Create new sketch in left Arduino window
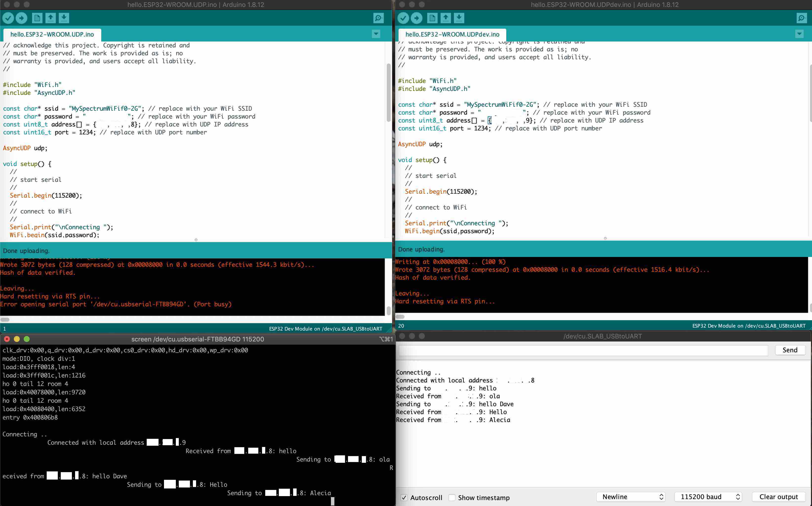The width and height of the screenshot is (812, 506). click(37, 18)
